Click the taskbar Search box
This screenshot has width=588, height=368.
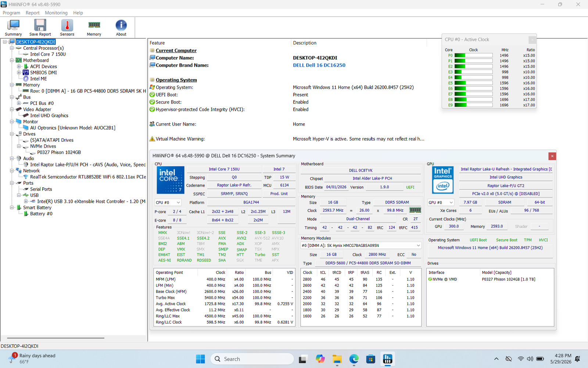tap(252, 359)
